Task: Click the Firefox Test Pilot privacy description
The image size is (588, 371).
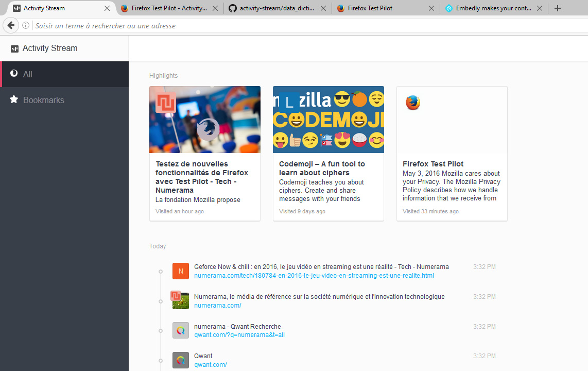Action: (x=452, y=186)
